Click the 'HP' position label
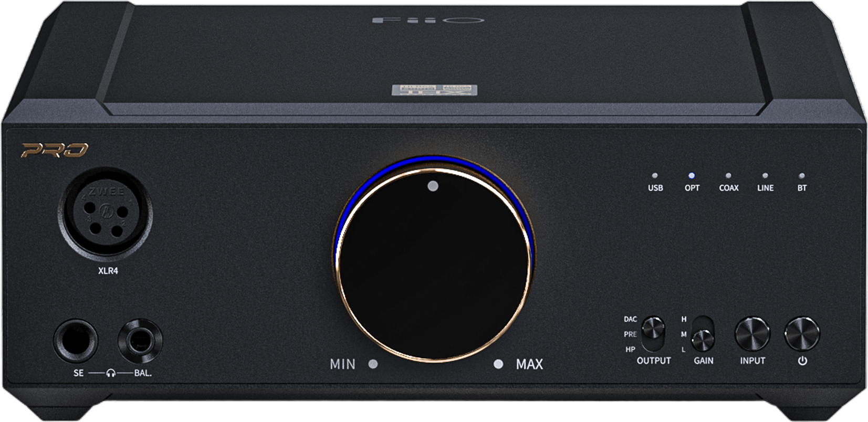 (630, 349)
